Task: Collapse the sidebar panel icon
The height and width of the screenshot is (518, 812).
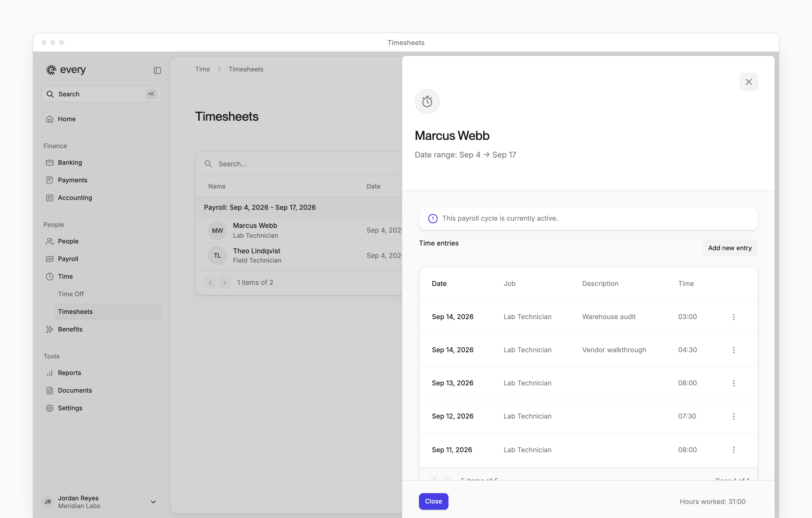Action: (x=157, y=70)
